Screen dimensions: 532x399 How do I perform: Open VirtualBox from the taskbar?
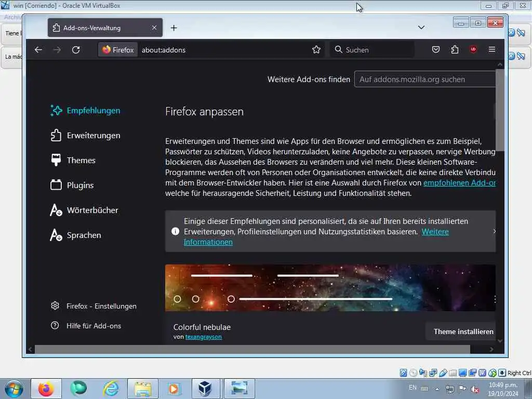click(x=206, y=389)
